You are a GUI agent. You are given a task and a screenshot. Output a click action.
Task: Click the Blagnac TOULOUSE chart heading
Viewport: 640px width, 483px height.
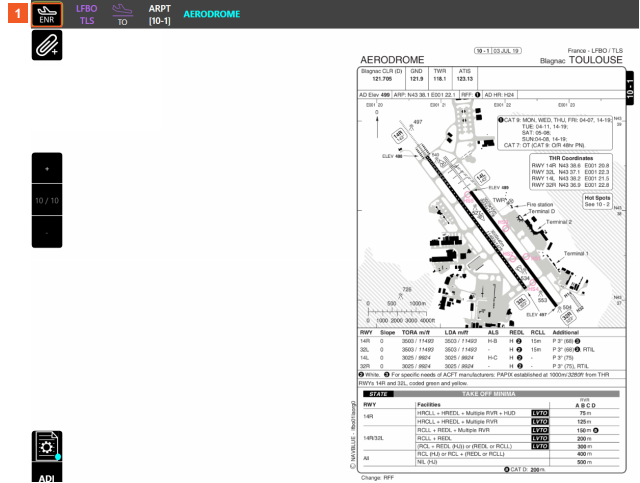coord(581,60)
